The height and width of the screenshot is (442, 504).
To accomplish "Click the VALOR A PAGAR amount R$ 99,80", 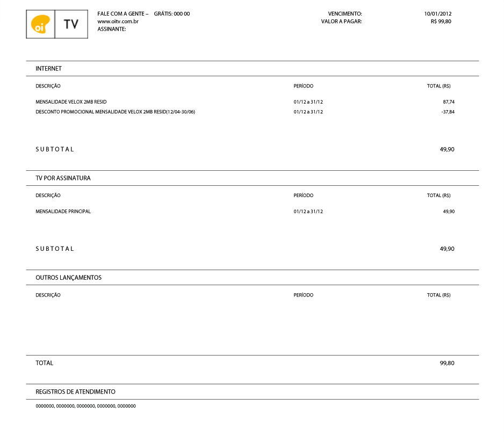I will coord(441,21).
